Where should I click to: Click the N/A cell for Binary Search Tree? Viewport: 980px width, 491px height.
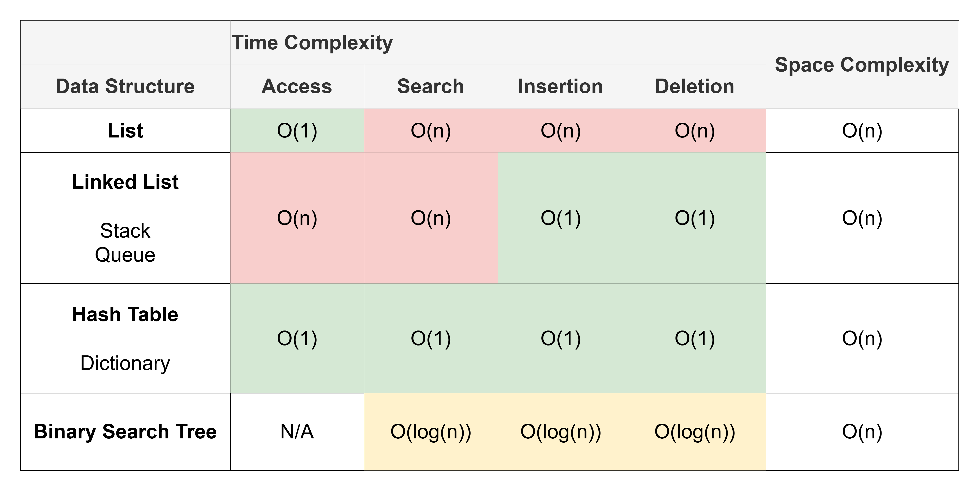297,432
